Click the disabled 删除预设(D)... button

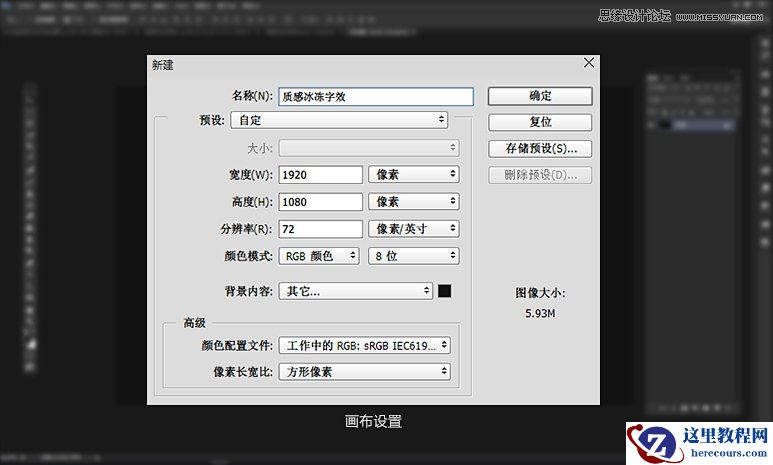pyautogui.click(x=540, y=175)
